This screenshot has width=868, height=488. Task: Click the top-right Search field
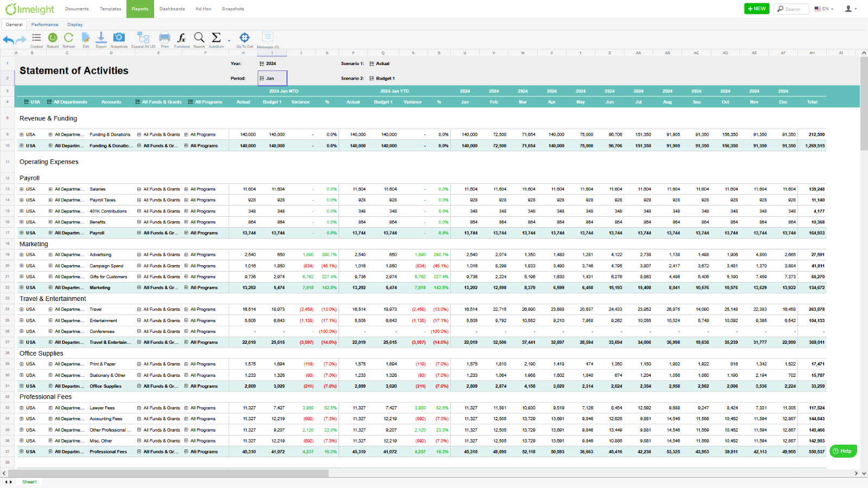792,9
